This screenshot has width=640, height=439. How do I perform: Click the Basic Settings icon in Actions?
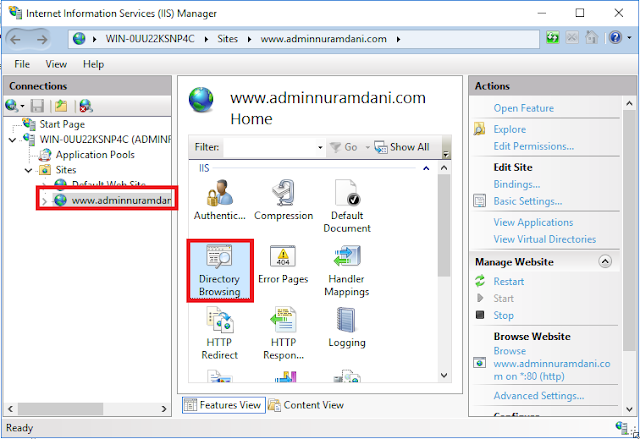480,201
